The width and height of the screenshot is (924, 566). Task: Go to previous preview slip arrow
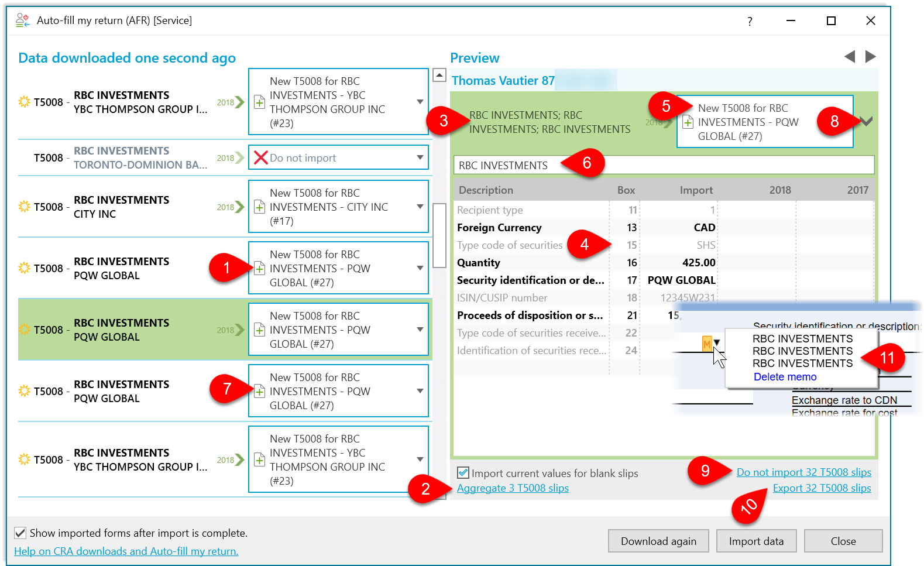pyautogui.click(x=850, y=56)
